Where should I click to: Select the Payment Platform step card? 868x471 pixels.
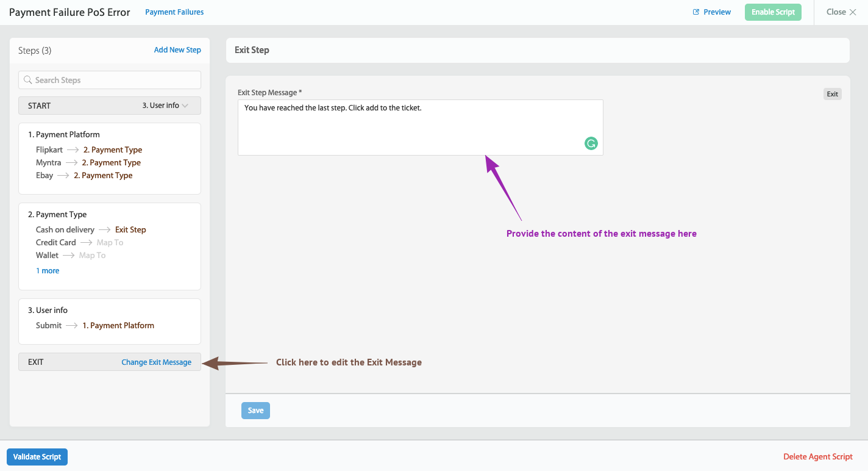click(64, 134)
